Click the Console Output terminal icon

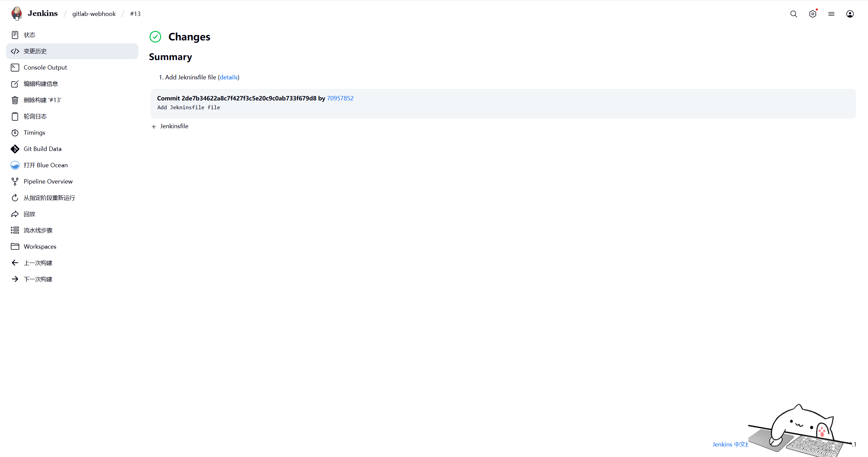pyautogui.click(x=15, y=68)
